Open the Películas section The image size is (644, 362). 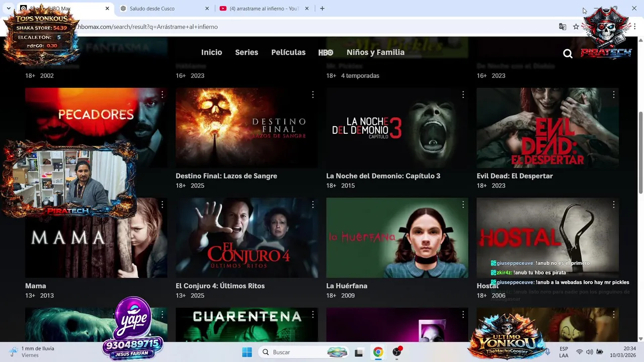(x=288, y=52)
